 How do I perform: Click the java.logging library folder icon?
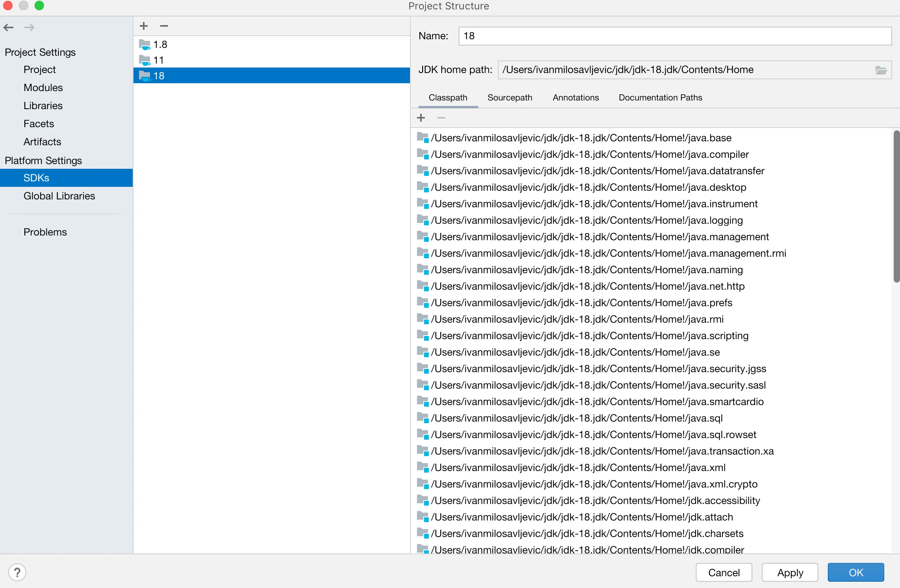[423, 220]
